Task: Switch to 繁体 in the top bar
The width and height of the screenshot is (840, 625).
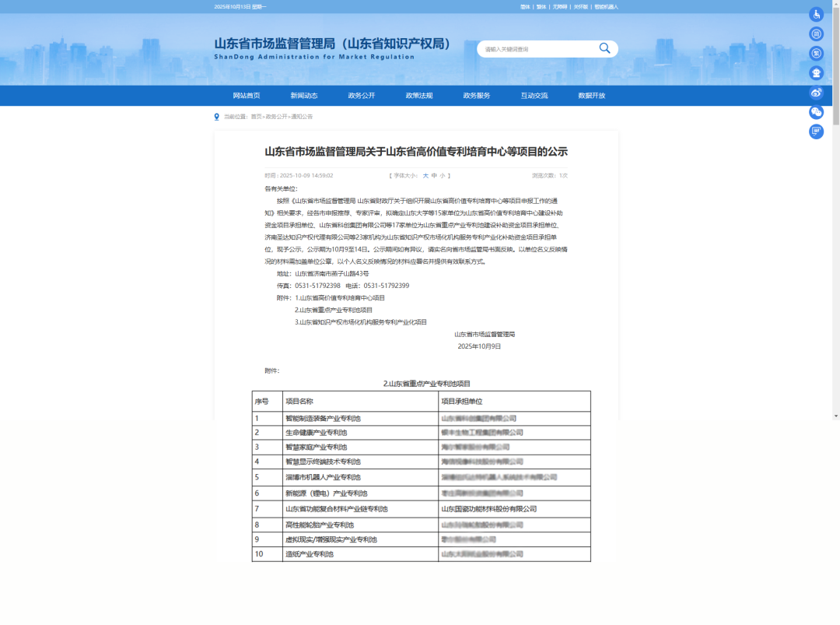Action: [541, 7]
